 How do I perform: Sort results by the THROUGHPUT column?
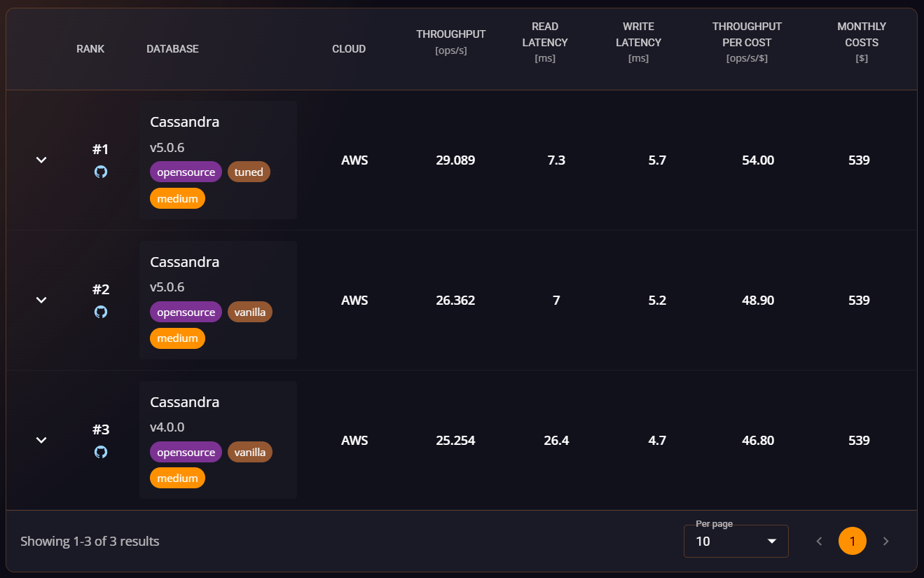click(450, 34)
